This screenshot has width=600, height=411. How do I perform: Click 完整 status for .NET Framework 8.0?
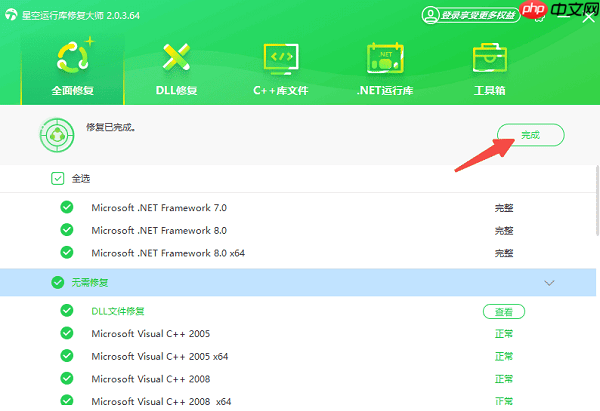(x=504, y=230)
